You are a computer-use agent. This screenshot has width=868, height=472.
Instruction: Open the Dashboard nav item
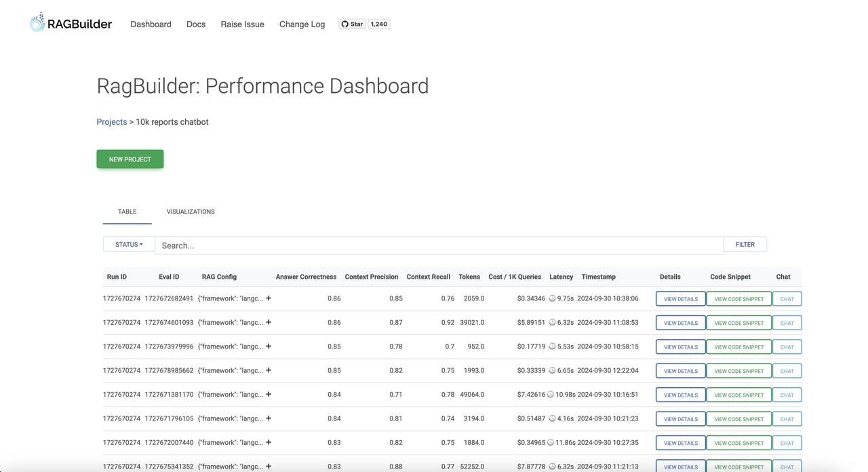151,24
